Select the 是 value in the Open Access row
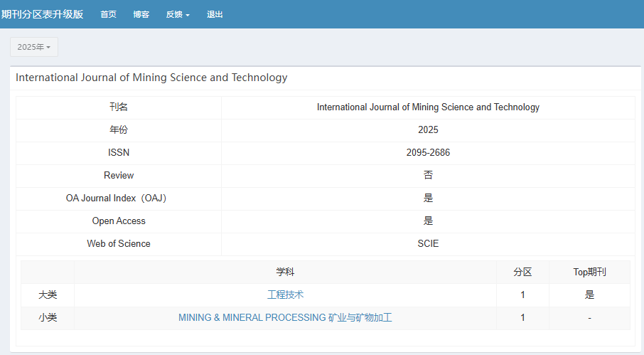 click(x=428, y=221)
